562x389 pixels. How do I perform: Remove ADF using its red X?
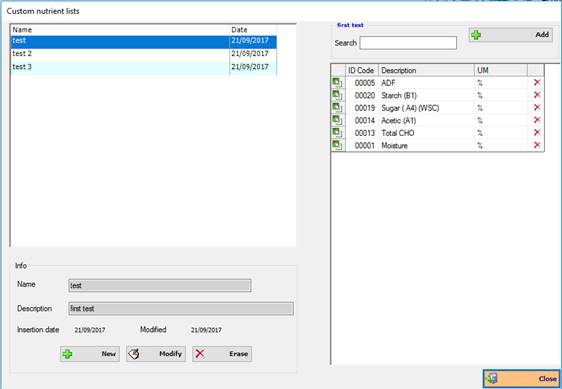(x=537, y=82)
